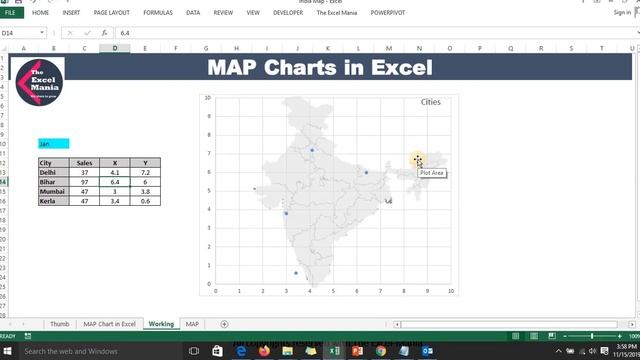Open the FORMULAS ribbon tab
640x360 pixels.
pyautogui.click(x=158, y=13)
